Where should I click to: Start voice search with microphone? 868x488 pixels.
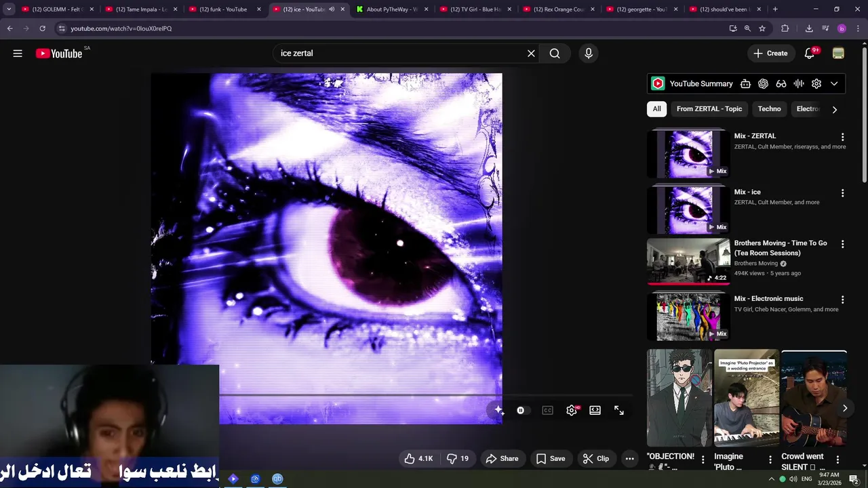(588, 54)
